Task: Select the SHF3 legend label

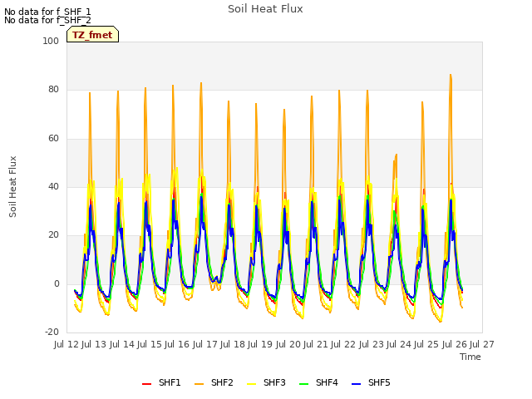Action: click(274, 382)
